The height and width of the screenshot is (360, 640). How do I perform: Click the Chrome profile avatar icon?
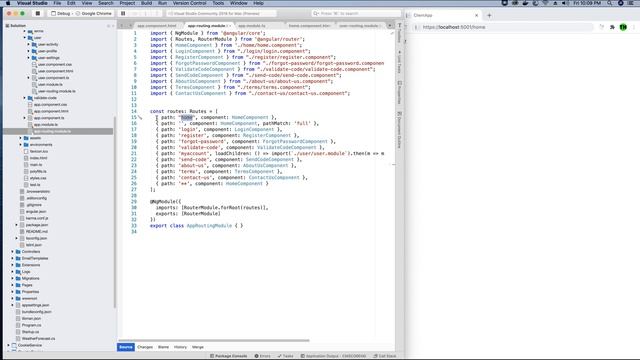click(623, 27)
